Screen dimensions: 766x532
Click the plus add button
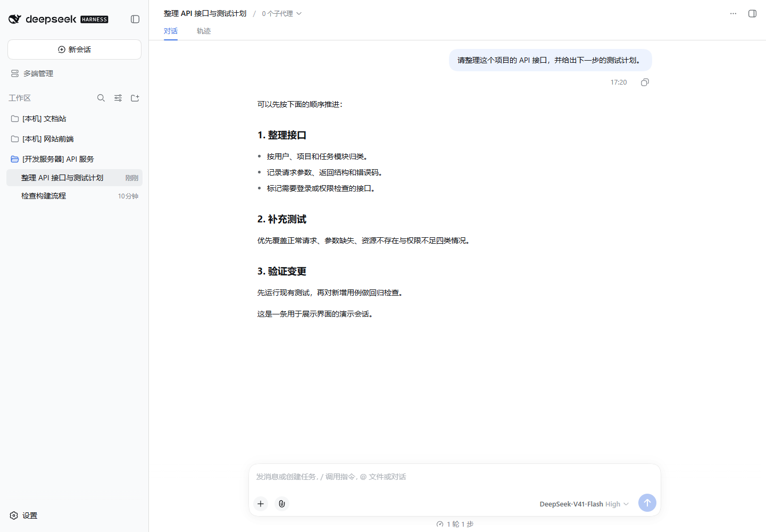tap(261, 503)
